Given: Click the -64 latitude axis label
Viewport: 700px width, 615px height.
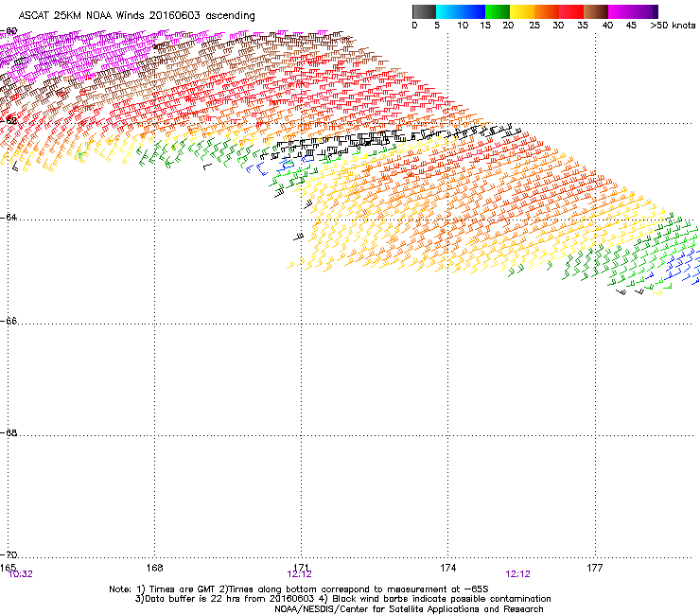Looking at the screenshot, I should coord(9,217).
